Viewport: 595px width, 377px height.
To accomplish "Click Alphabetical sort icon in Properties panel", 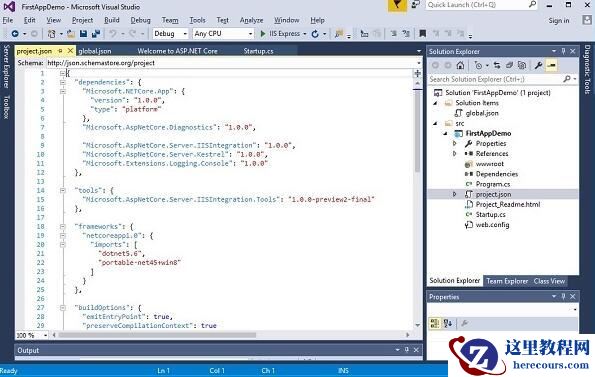I will coord(448,323).
